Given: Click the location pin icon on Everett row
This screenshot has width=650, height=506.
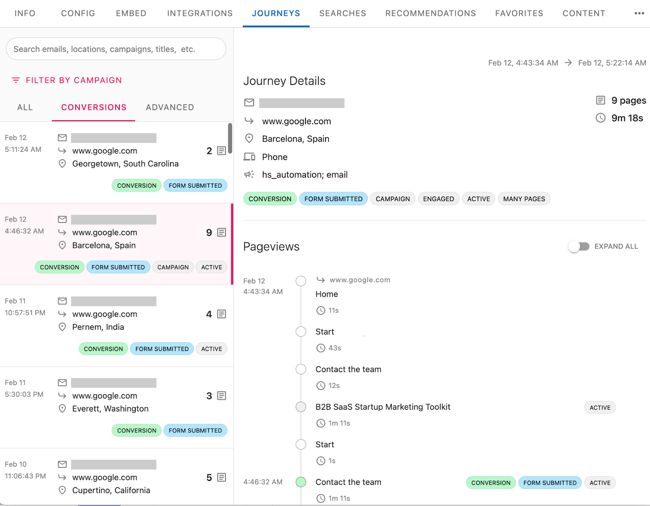Looking at the screenshot, I should click(62, 409).
